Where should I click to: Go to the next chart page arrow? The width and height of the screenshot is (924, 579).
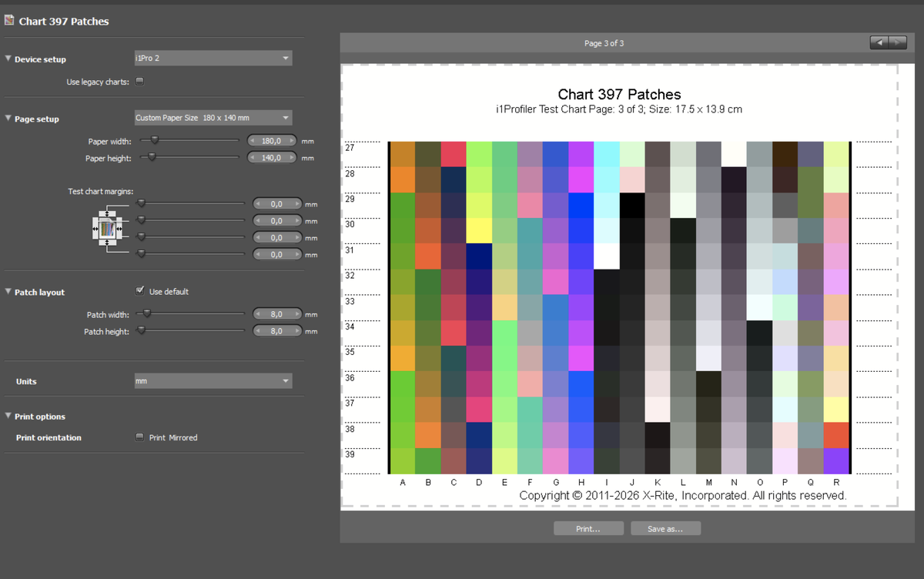(897, 42)
